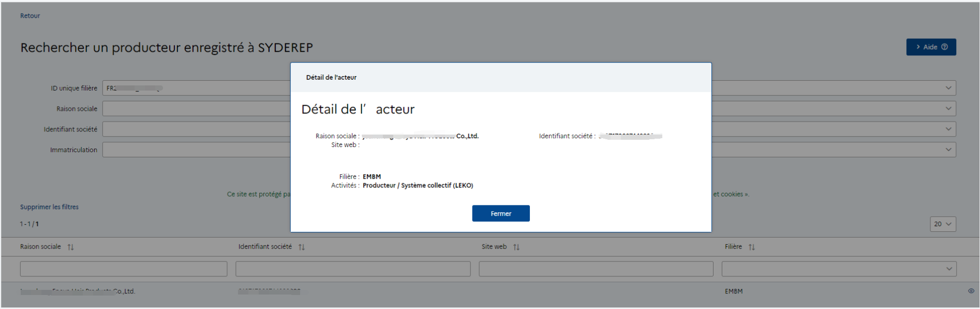
Task: Sort table by Raison sociale column
Action: [x=71, y=247]
